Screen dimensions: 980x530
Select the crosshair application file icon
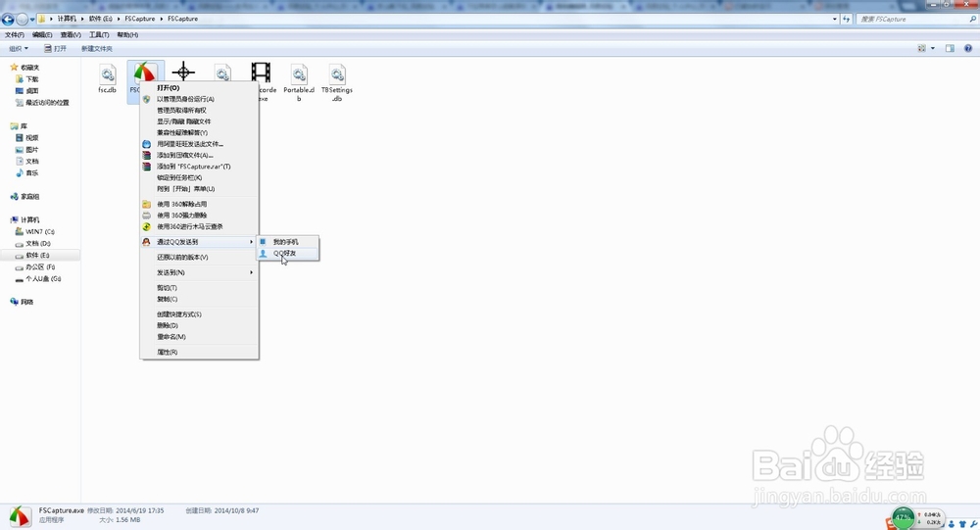click(x=183, y=72)
